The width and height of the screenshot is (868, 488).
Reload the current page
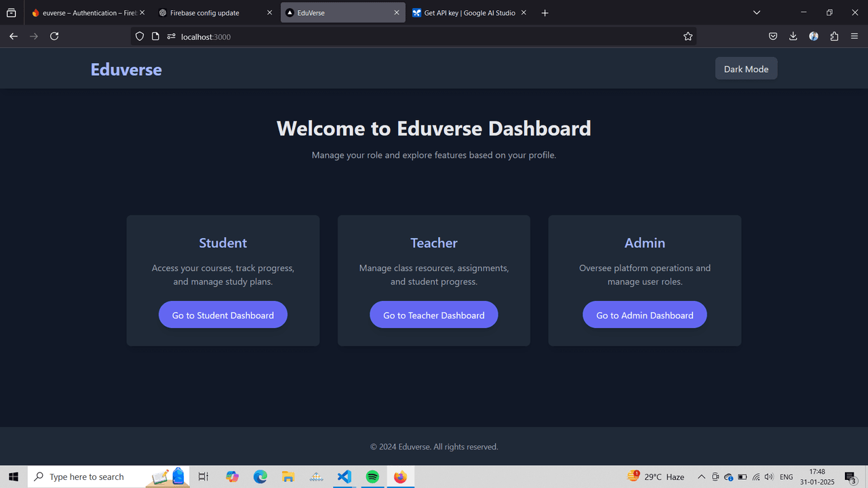coord(54,37)
